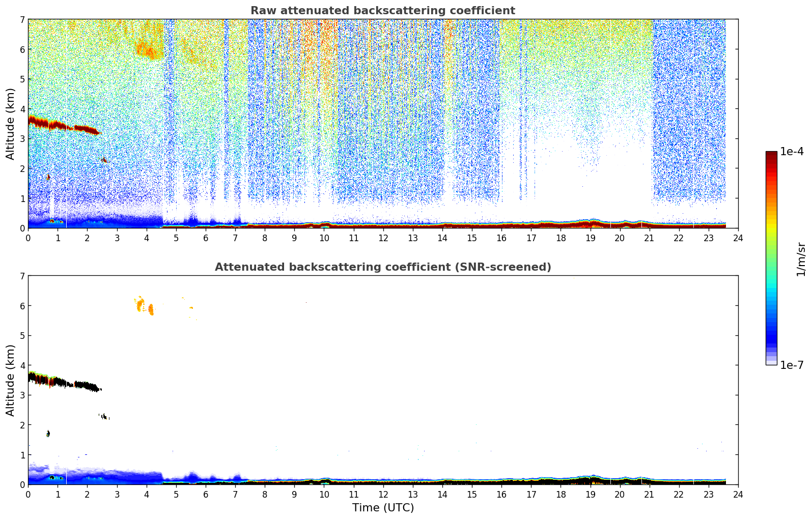Click the title "Raw attenuated backscattering coefficient"
Image resolution: width=812 pixels, height=519 pixels.
[383, 11]
